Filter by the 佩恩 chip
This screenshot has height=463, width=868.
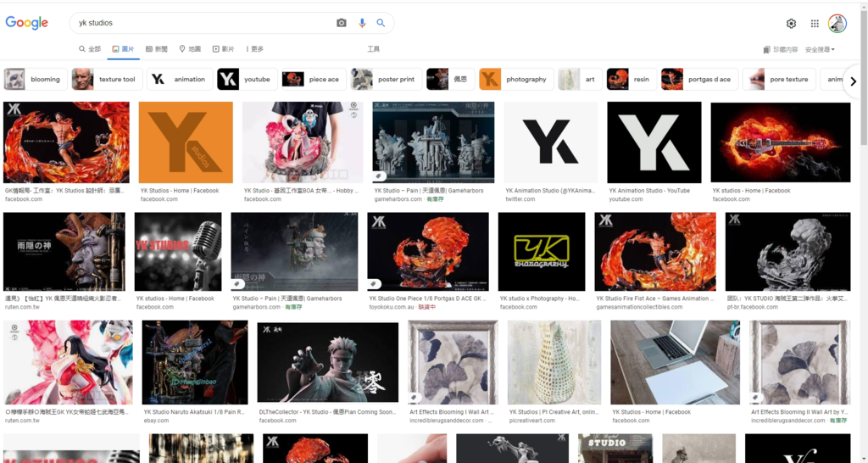pos(451,79)
